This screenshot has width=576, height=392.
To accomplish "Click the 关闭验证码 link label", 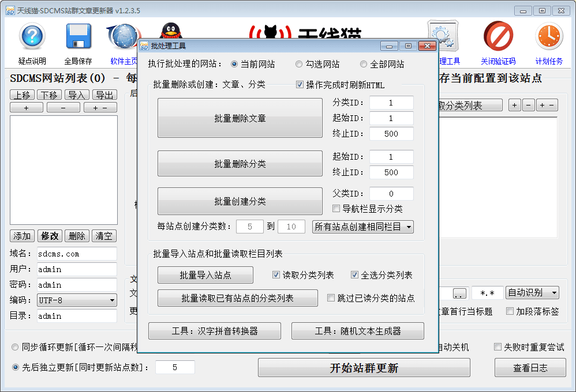I will tap(498, 61).
